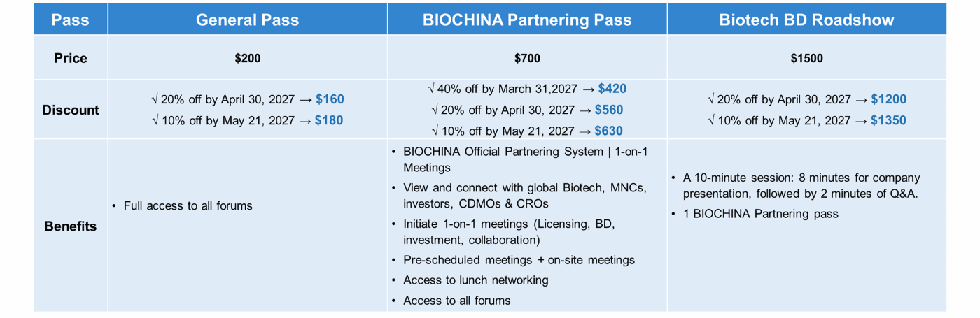Select the $200 price cell
The height and width of the screenshot is (318, 980).
tap(248, 58)
